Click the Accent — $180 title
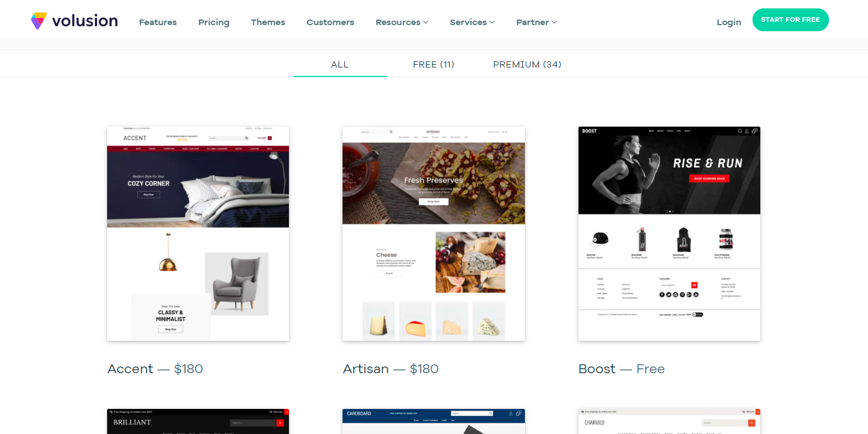The height and width of the screenshot is (434, 868). tap(155, 369)
